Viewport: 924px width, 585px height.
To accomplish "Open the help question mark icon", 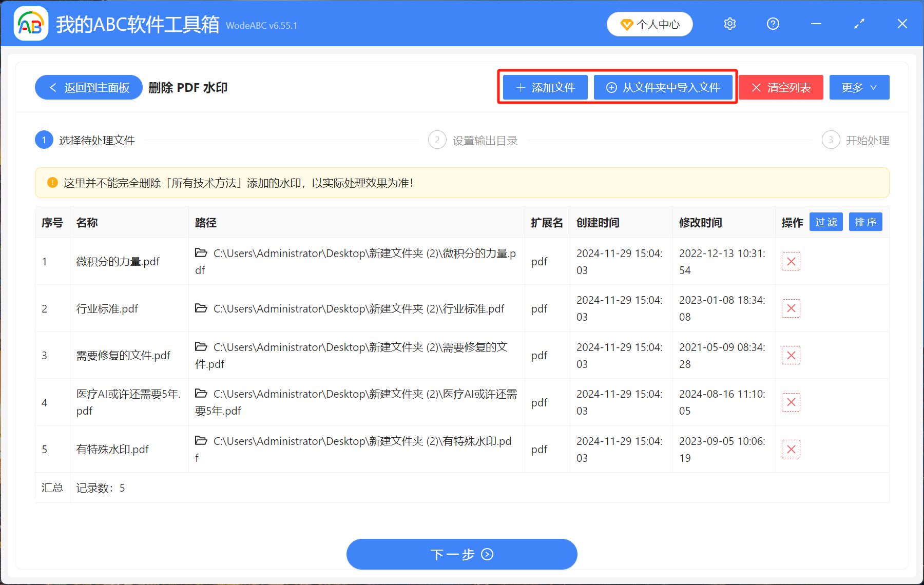I will point(773,24).
